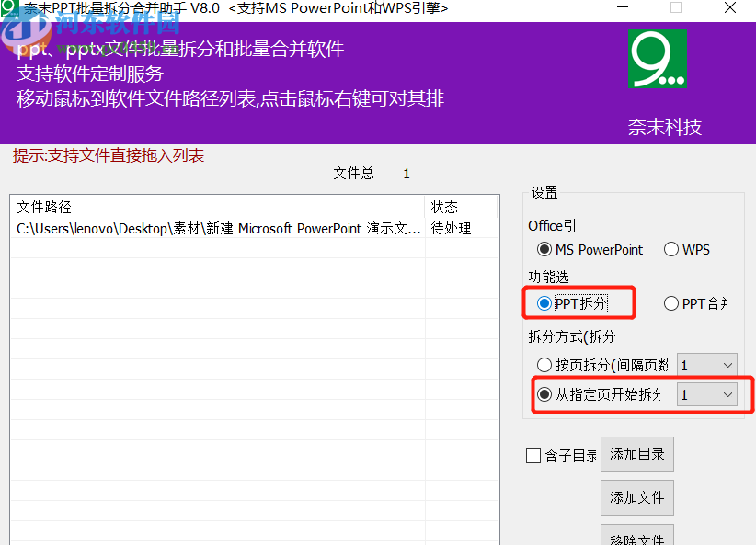This screenshot has height=545, width=756.
Task: Click the 状态 column header
Action: click(x=443, y=207)
